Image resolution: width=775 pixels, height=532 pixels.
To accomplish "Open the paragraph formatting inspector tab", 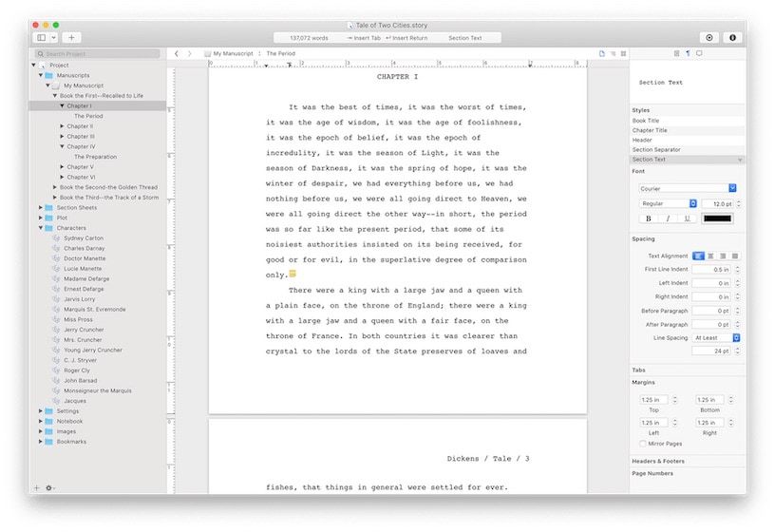I will pyautogui.click(x=688, y=54).
